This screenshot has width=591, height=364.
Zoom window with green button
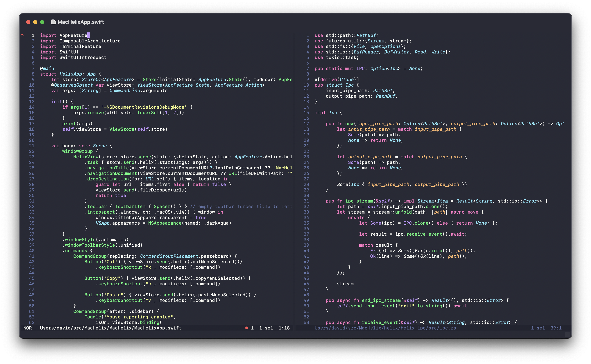42,22
